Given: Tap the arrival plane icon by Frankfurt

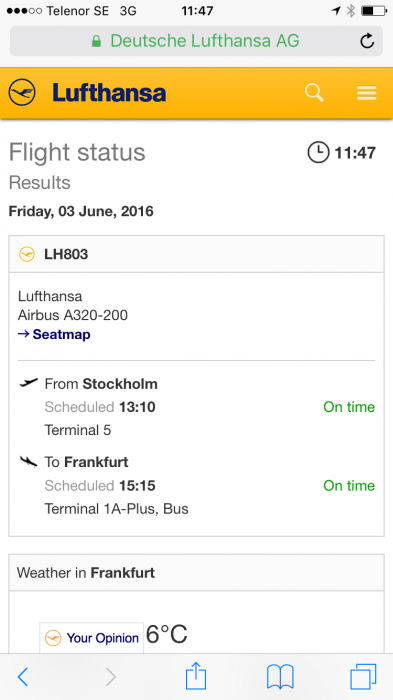Looking at the screenshot, I should (x=29, y=461).
